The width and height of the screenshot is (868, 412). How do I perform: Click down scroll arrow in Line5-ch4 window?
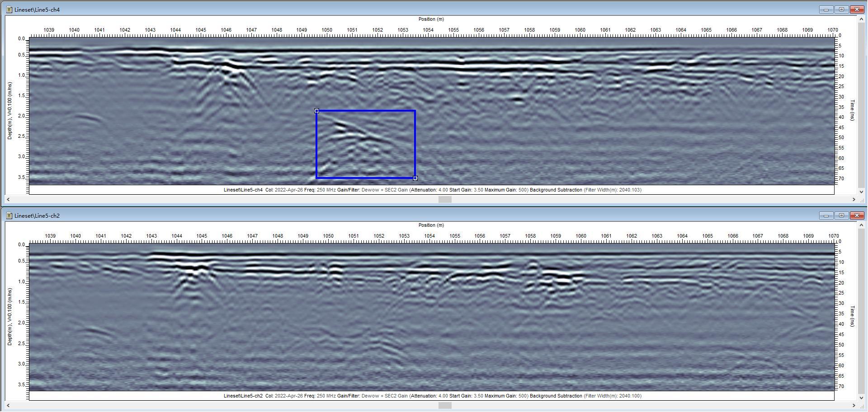[x=861, y=192]
